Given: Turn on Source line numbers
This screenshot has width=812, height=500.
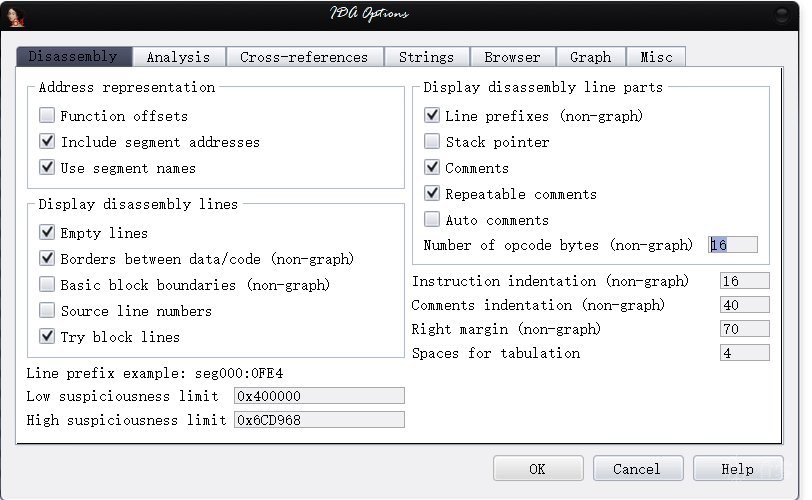Looking at the screenshot, I should 47,311.
